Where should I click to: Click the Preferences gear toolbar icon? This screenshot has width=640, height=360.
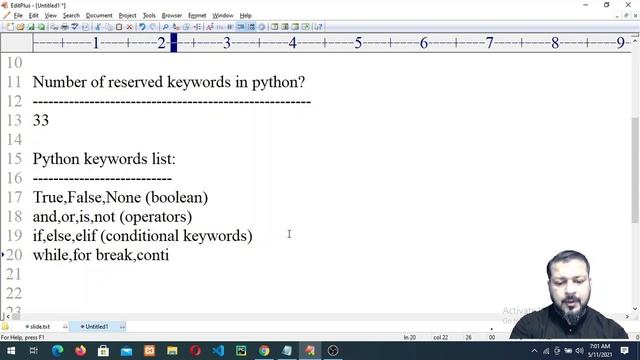[262, 27]
